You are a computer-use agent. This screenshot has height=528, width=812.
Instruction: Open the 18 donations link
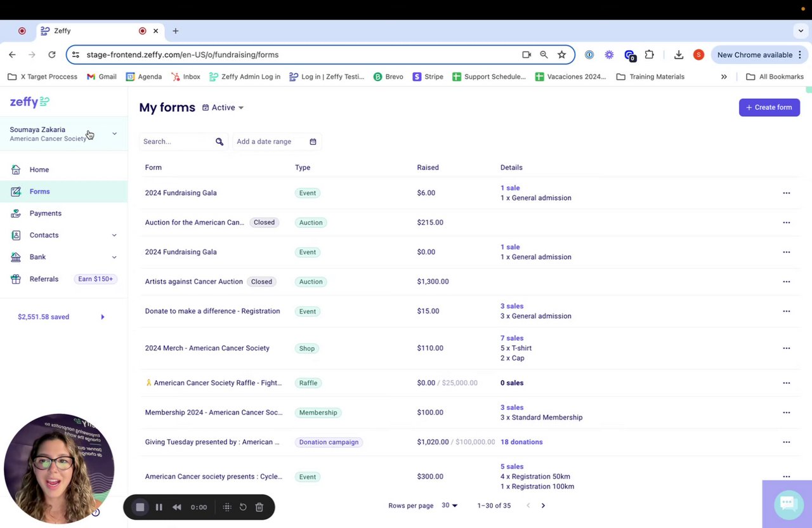pyautogui.click(x=521, y=442)
